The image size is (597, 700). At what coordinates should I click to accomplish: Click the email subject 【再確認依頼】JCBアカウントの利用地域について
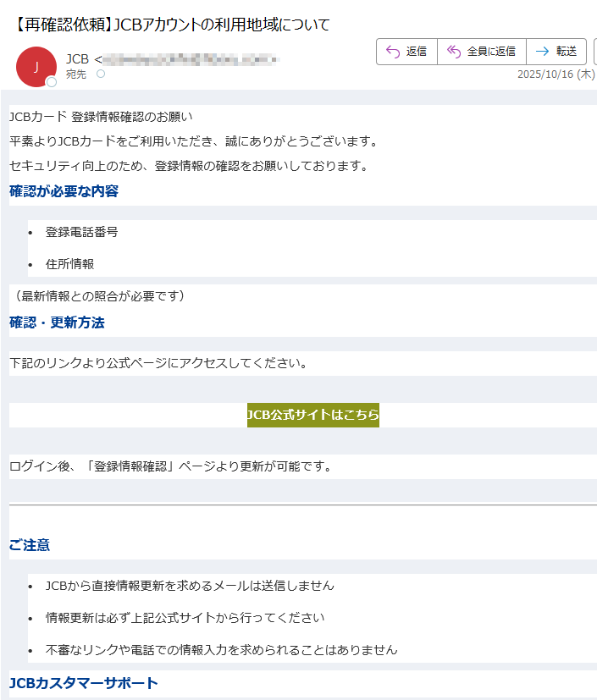(x=171, y=24)
